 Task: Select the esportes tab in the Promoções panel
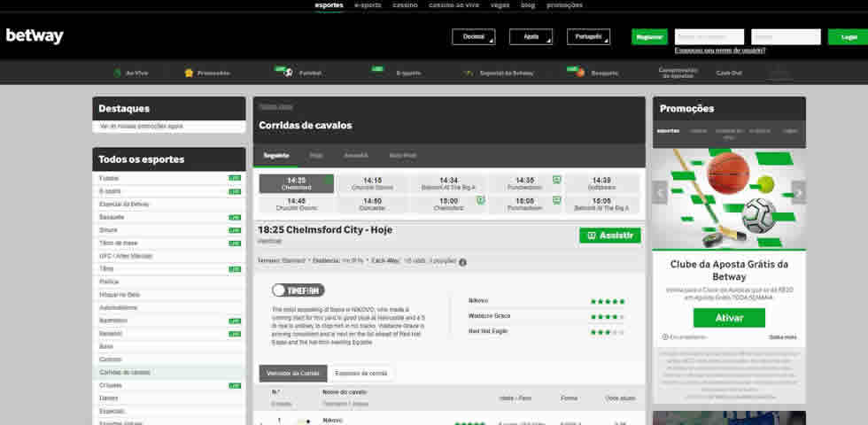click(668, 131)
